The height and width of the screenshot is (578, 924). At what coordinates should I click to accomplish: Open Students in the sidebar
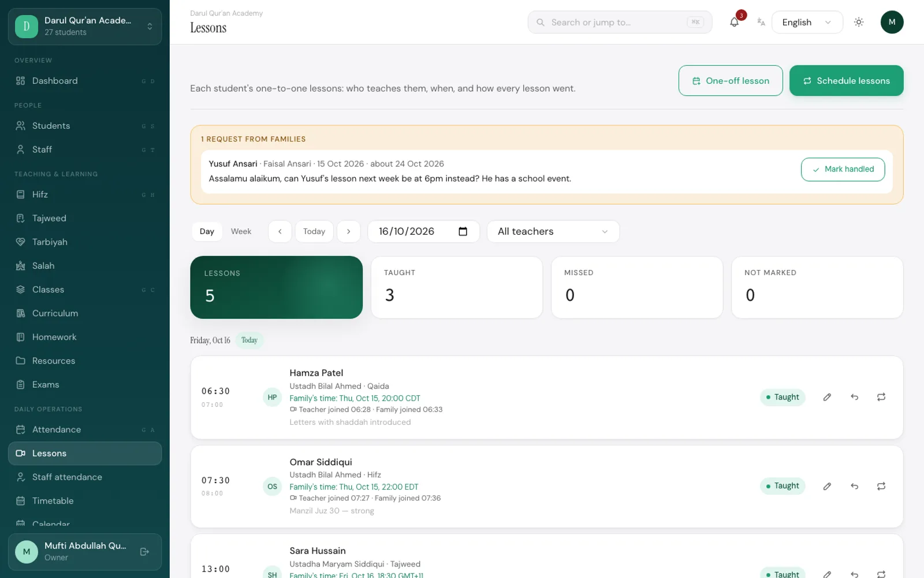pos(85,126)
